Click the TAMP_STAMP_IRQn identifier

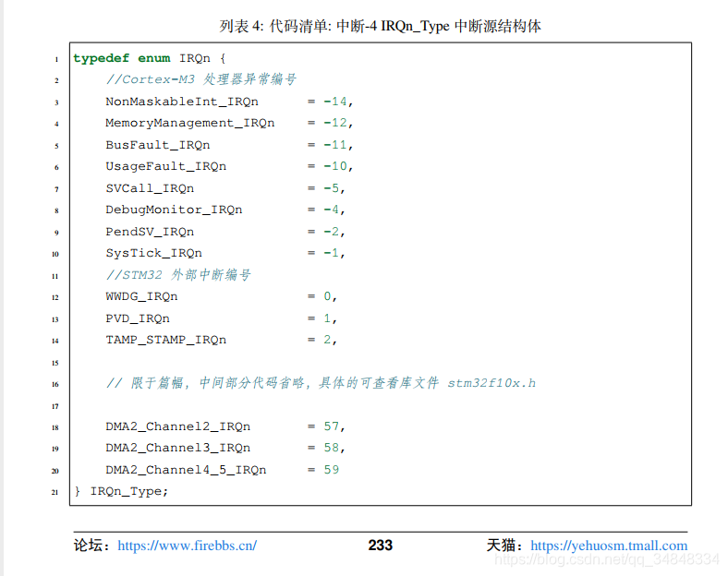[x=165, y=340]
